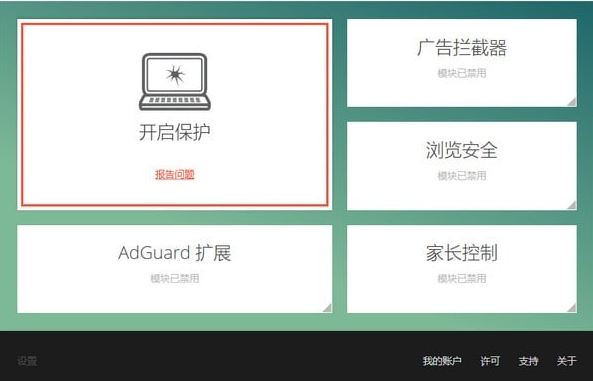
Task: Open the AdGuard 扩展 extensions tile
Action: coord(175,269)
